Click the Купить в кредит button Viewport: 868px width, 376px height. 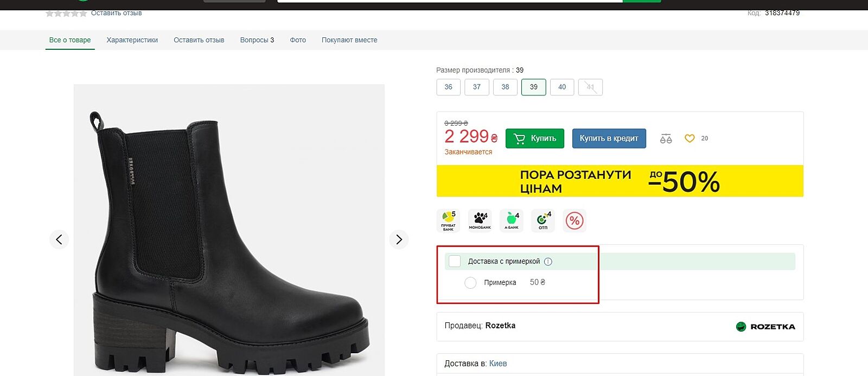click(x=609, y=139)
